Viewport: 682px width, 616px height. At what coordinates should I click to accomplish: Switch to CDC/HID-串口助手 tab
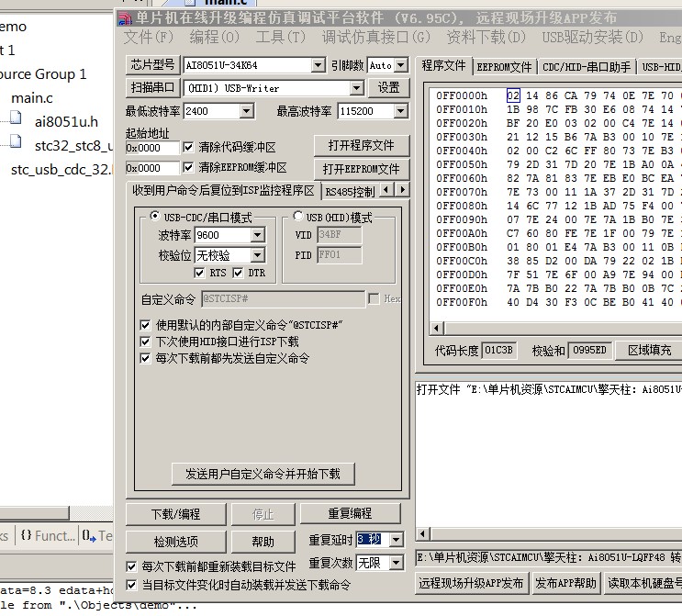(x=587, y=67)
